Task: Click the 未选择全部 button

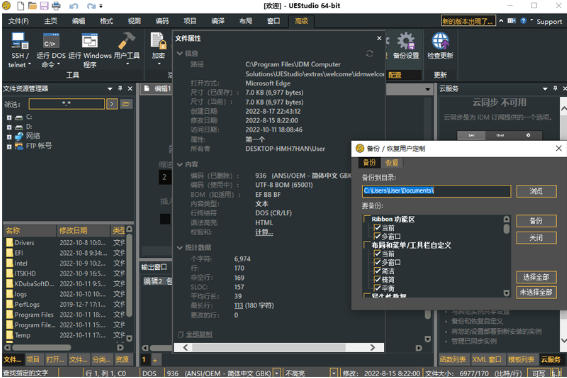Action: [536, 292]
